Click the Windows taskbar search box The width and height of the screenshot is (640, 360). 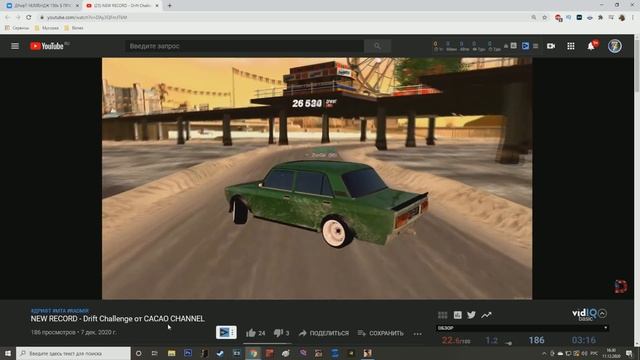tap(73, 353)
